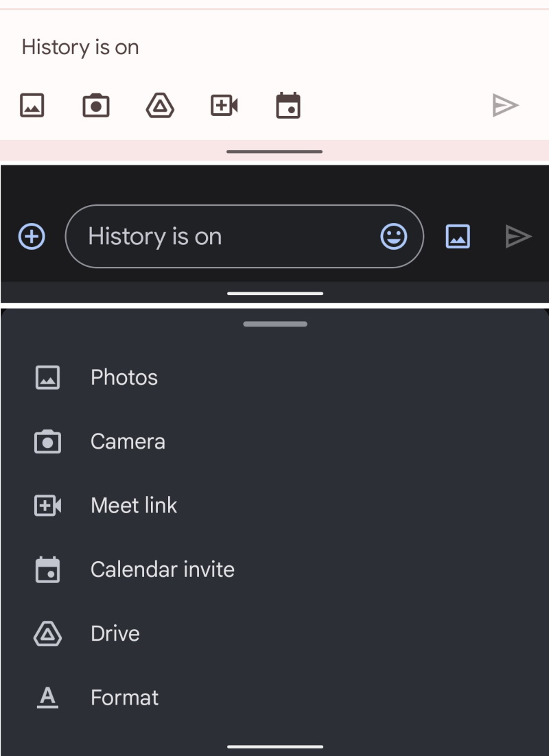Insert calendar invite from light compose bar
Viewport: 549px width, 756px height.
(x=288, y=105)
